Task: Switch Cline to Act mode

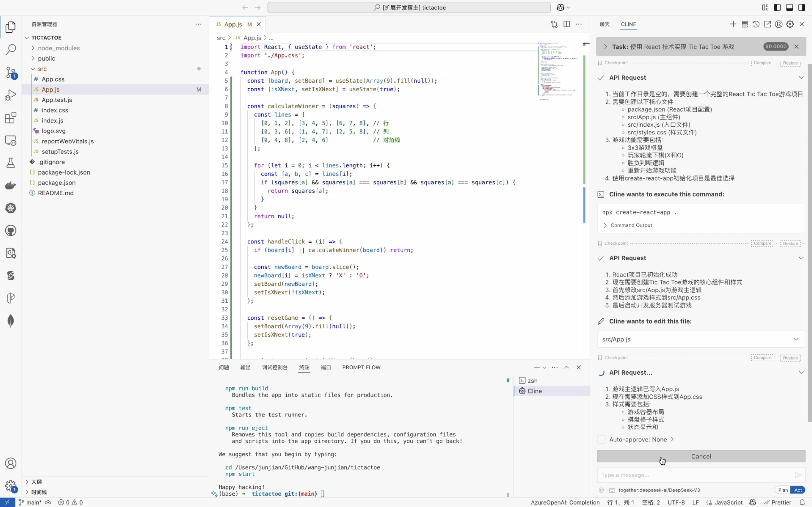Action: (x=798, y=490)
